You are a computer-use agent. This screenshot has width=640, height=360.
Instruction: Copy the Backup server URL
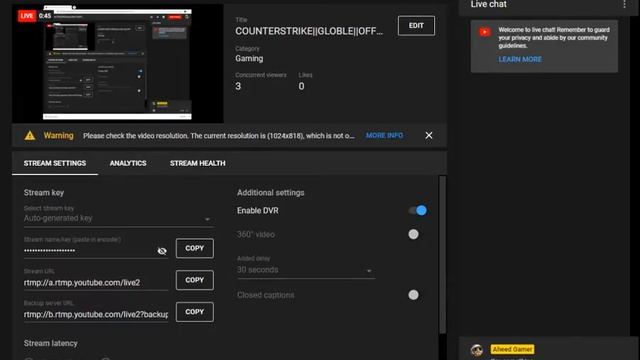point(195,312)
